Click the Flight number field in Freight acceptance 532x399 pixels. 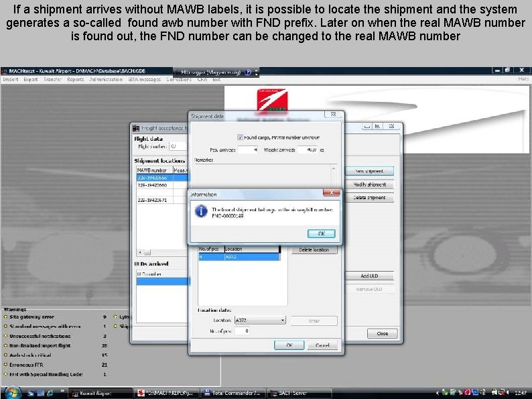[178, 146]
